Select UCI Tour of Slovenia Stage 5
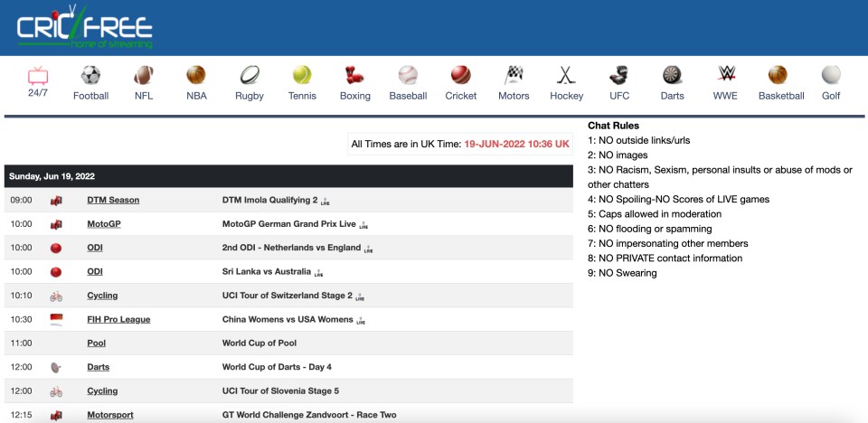Image resolution: width=868 pixels, height=423 pixels. pyautogui.click(x=280, y=390)
